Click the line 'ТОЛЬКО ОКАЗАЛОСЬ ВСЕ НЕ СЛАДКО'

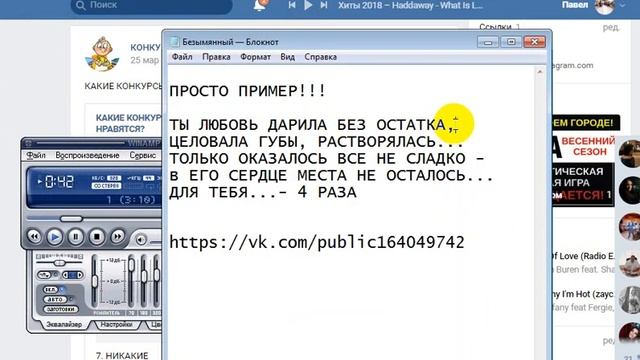point(327,158)
